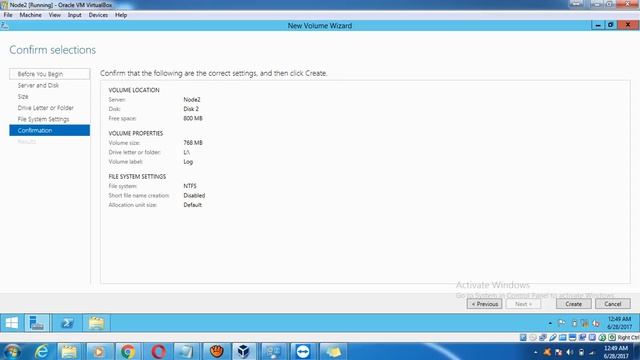Screen dimensions: 640x360
Task: Go to Drive Letter or Folder step
Action: pos(49,108)
